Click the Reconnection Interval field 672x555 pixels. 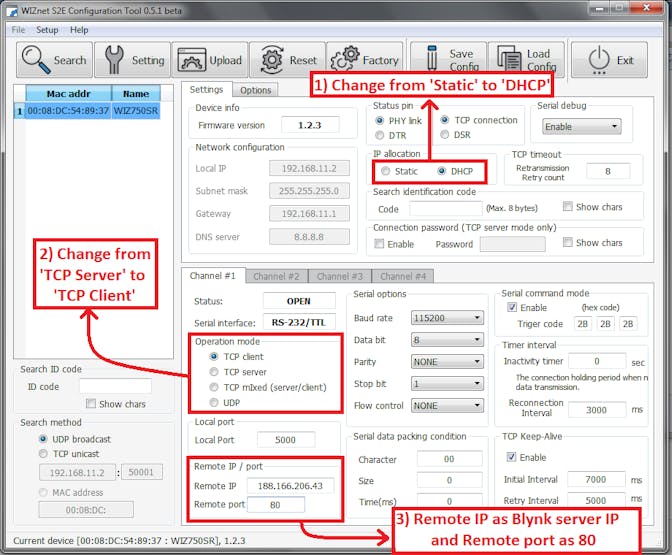coord(597,410)
